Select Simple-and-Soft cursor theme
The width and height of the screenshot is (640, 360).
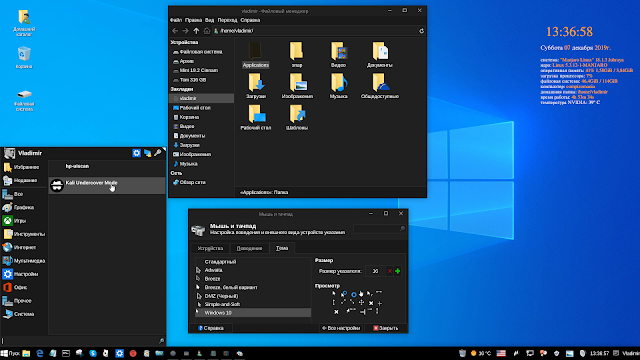[x=253, y=304]
